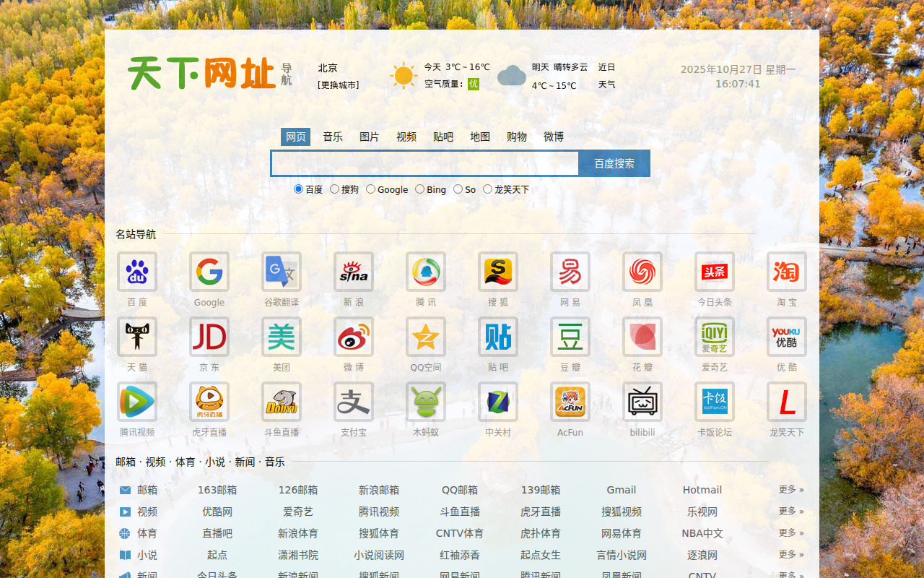The height and width of the screenshot is (578, 924).
Task: Switch to the 音乐 search tab
Action: (x=333, y=137)
